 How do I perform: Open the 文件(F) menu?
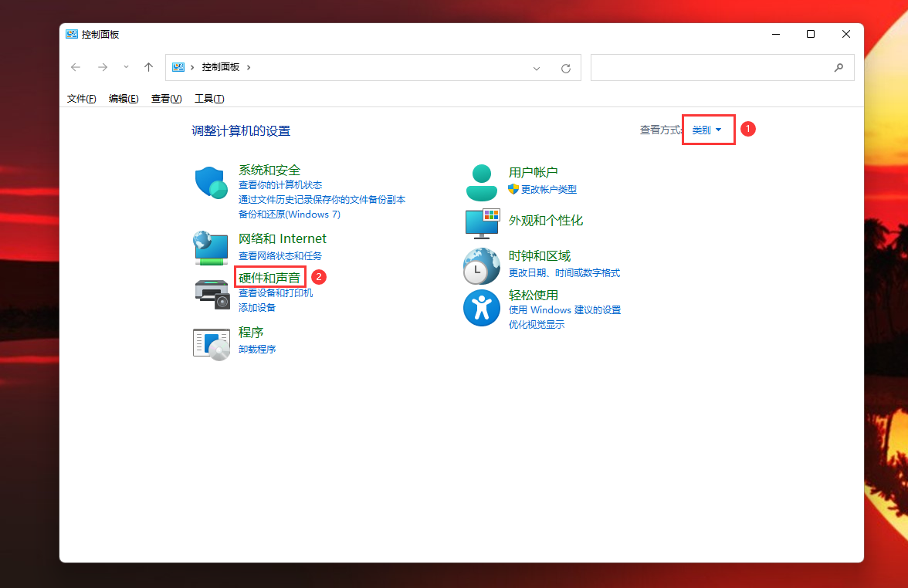click(80, 98)
